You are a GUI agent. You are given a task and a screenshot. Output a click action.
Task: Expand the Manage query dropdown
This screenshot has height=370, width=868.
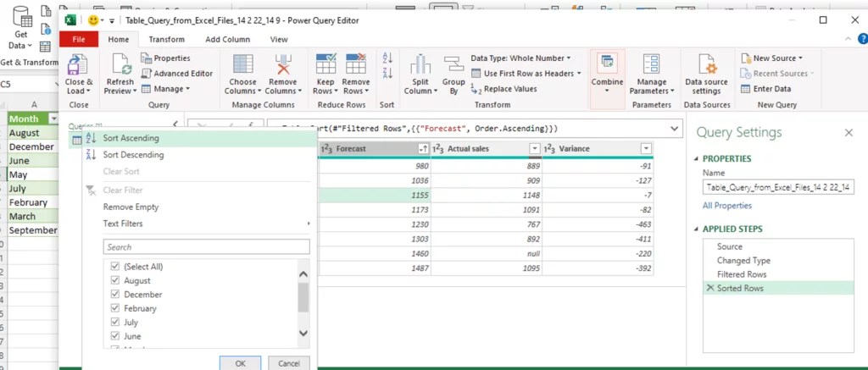pyautogui.click(x=165, y=89)
